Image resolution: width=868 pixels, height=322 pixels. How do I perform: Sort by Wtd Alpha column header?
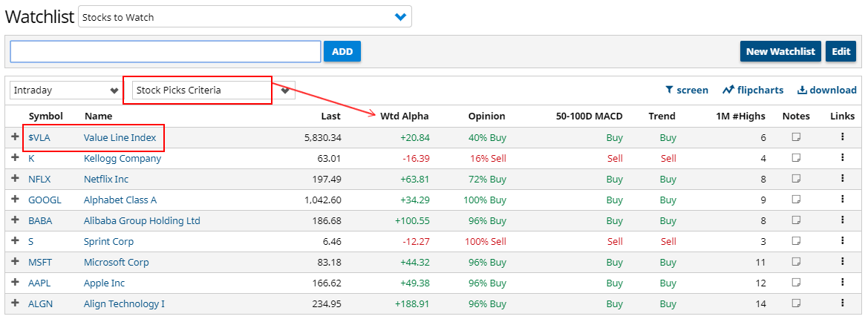pos(404,116)
